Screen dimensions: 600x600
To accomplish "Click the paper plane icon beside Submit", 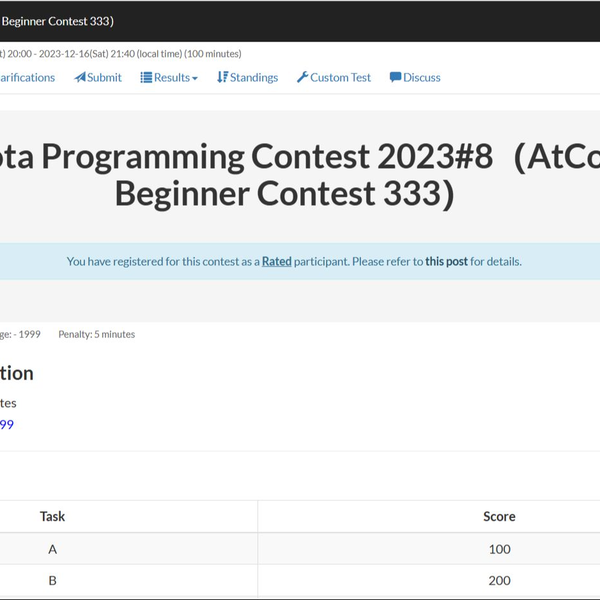I will tap(80, 78).
